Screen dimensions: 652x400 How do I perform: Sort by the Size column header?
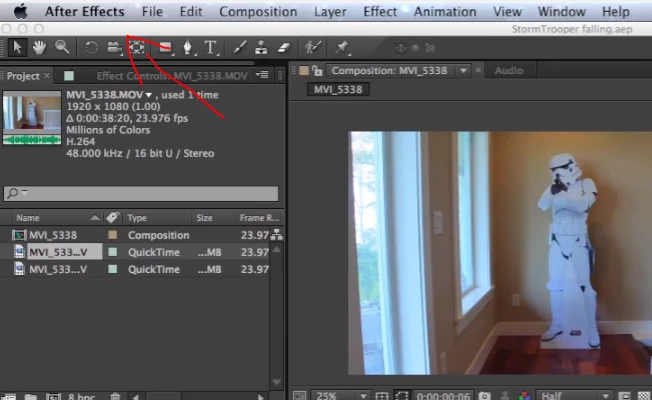[x=204, y=218]
